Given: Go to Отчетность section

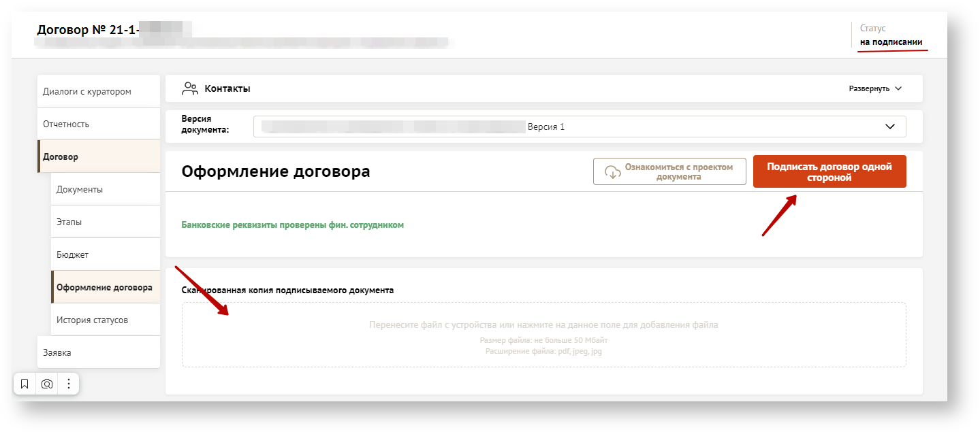Looking at the screenshot, I should pyautogui.click(x=66, y=124).
